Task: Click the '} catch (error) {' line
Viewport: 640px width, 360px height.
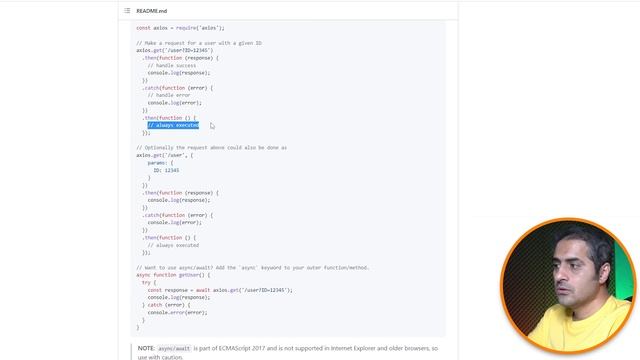Action: click(x=166, y=305)
